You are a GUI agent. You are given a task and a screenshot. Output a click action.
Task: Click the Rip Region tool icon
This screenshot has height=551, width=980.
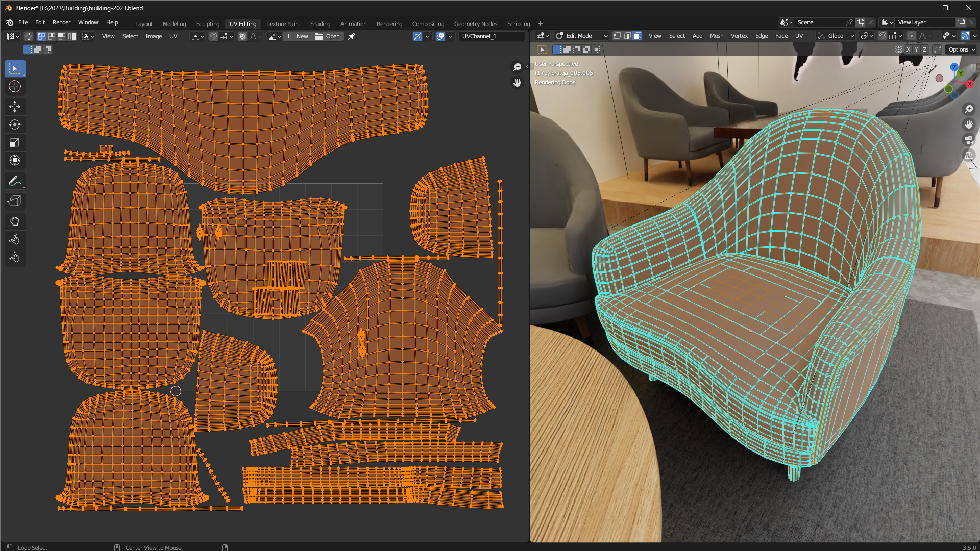point(14,201)
